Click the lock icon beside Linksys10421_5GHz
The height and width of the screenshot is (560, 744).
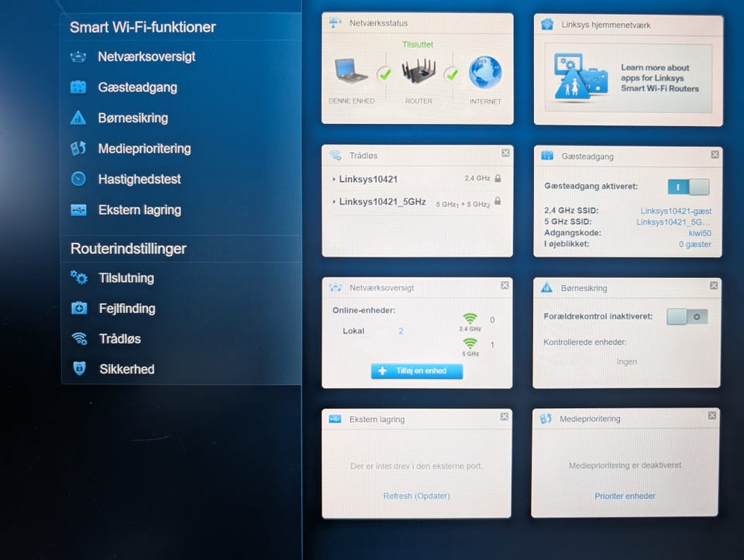(498, 201)
